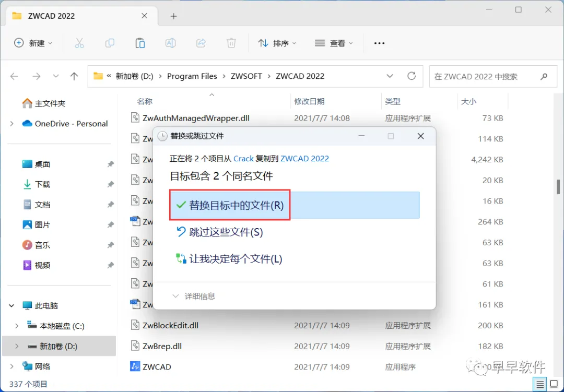Sort by 类型 column header
Screen dimensions: 564x392
pyautogui.click(x=393, y=101)
